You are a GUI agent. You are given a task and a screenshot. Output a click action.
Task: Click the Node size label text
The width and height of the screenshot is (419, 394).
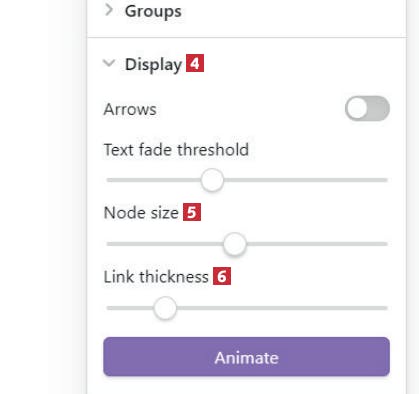click(141, 213)
